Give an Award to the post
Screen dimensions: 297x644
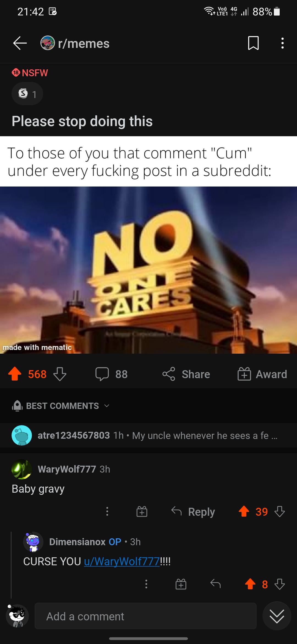tap(262, 374)
